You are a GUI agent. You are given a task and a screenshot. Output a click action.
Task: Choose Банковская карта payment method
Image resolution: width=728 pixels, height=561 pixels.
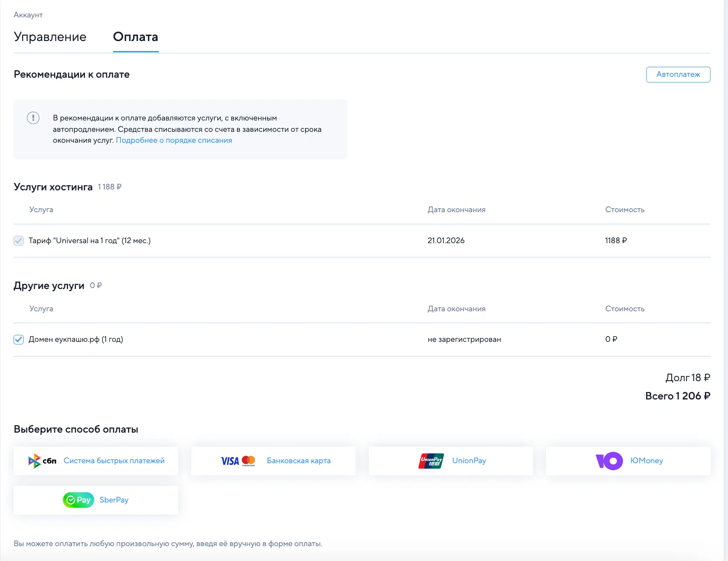(299, 461)
